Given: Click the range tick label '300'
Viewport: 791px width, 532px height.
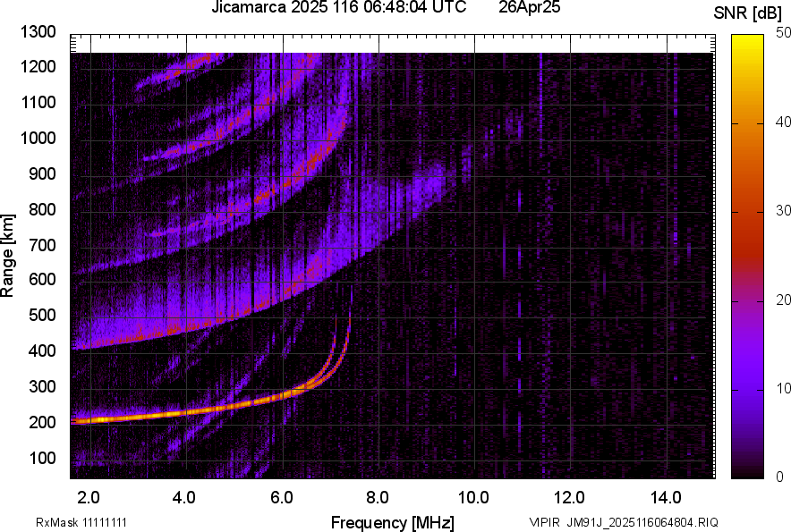Looking at the screenshot, I should (42, 386).
